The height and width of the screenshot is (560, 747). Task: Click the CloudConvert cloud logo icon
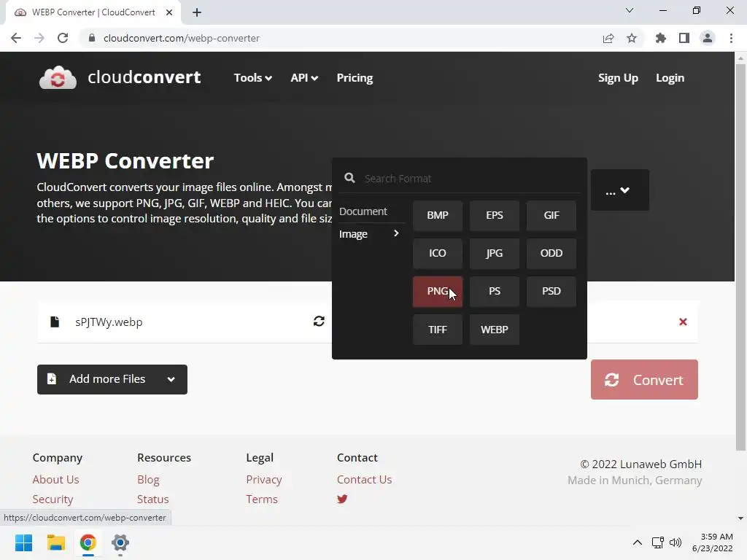coord(58,77)
